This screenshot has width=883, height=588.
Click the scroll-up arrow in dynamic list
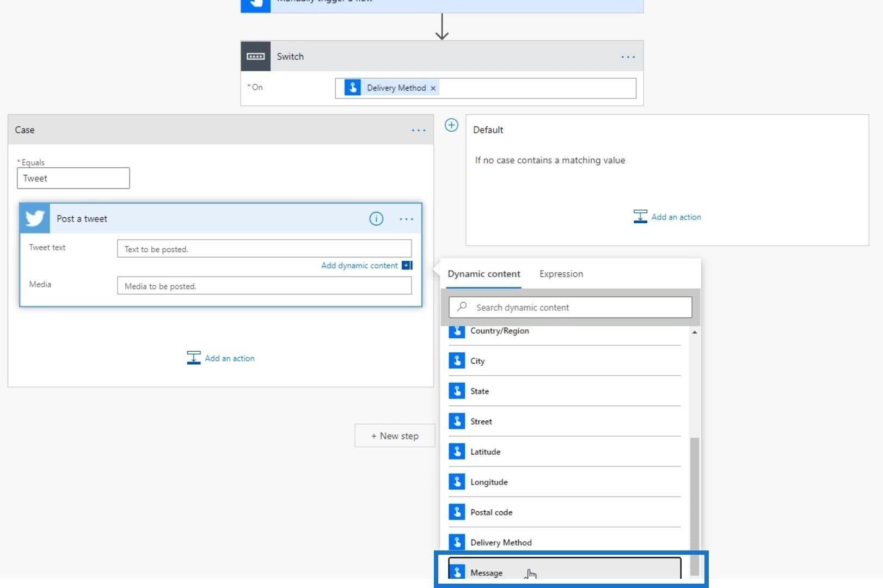695,332
